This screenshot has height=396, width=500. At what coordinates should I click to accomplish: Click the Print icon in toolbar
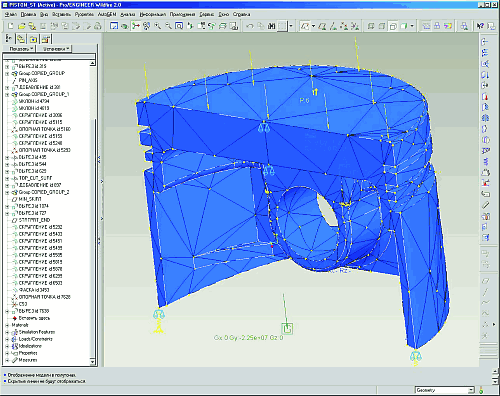click(98, 26)
